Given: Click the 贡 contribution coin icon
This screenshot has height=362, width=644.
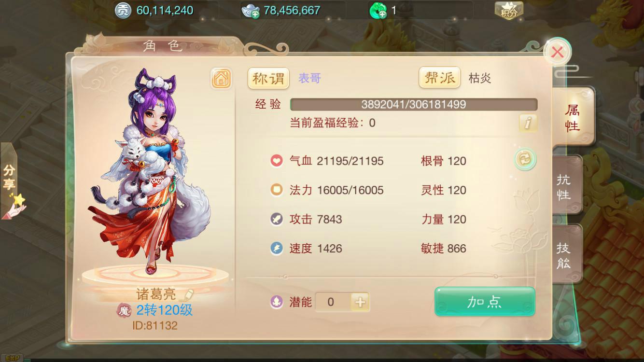Looking at the screenshot, I should (124, 11).
